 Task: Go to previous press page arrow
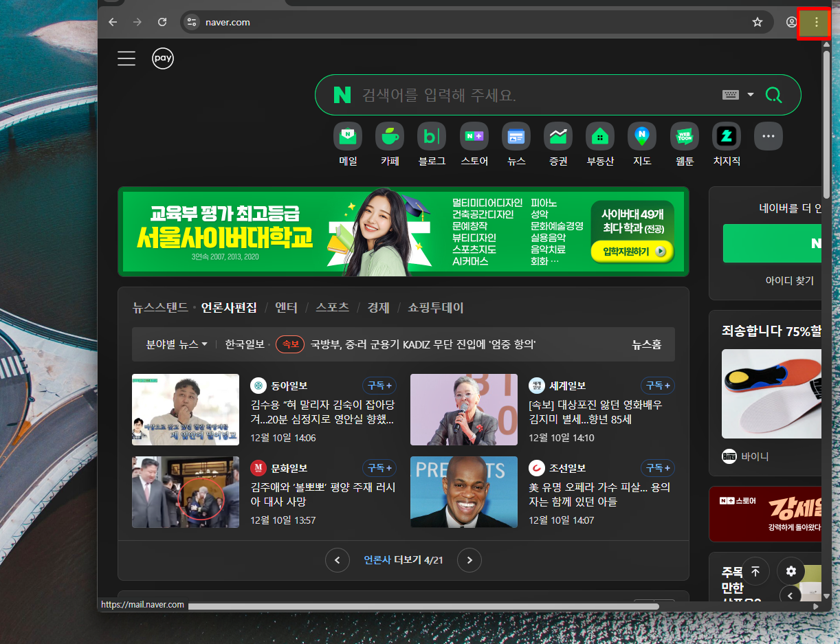coord(337,560)
